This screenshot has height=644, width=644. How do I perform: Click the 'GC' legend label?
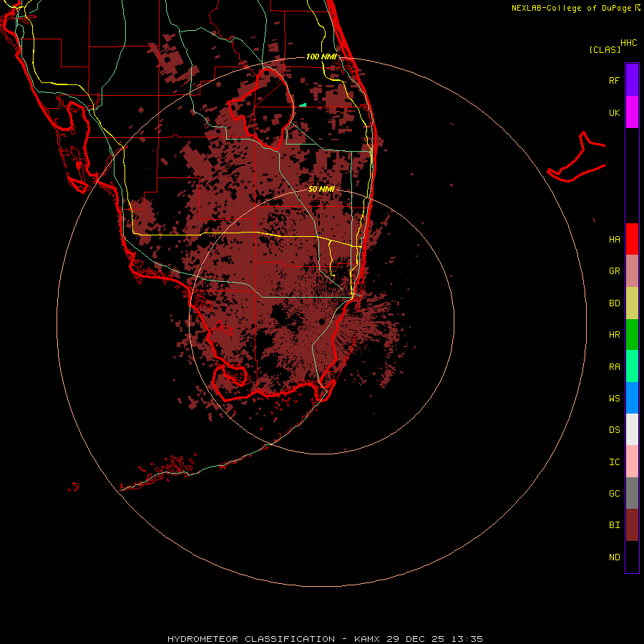[615, 494]
